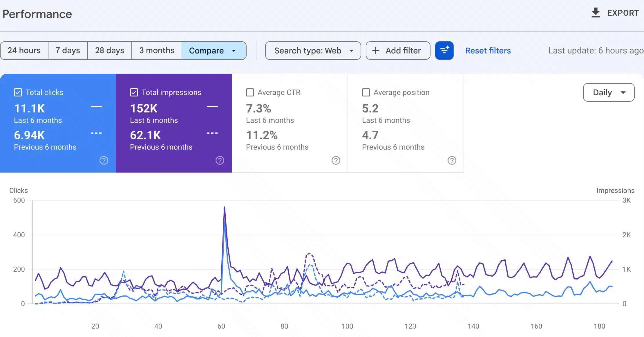Select the 24 hours date range
The image size is (644, 337).
coord(24,51)
